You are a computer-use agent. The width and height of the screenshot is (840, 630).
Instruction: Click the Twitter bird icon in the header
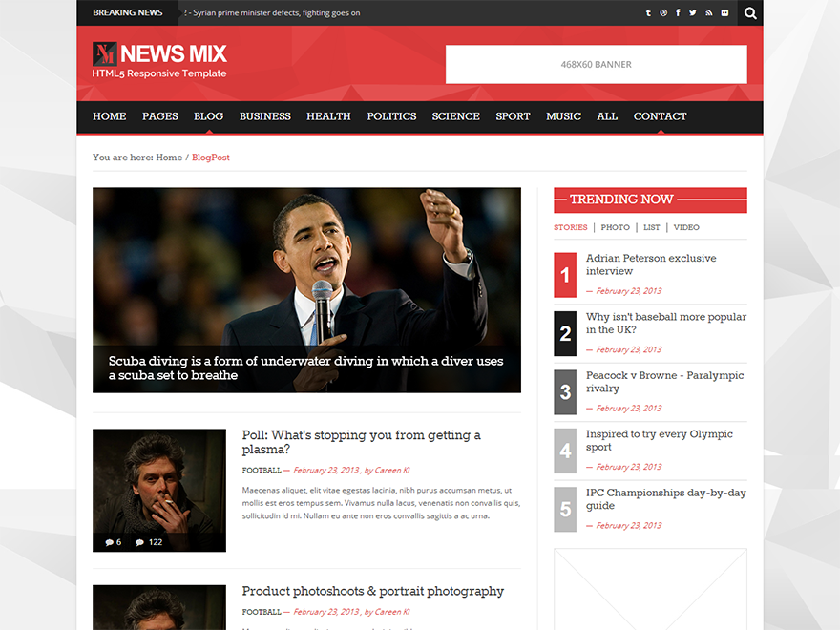pos(692,12)
